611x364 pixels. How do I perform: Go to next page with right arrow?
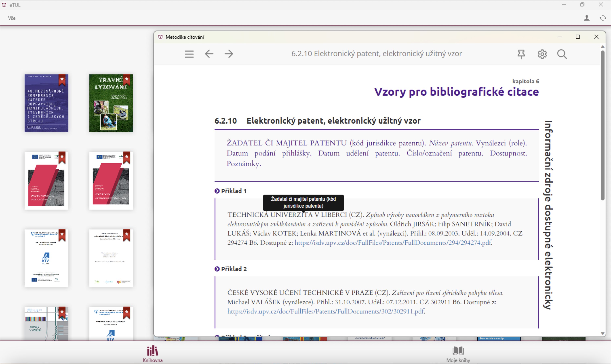click(229, 54)
